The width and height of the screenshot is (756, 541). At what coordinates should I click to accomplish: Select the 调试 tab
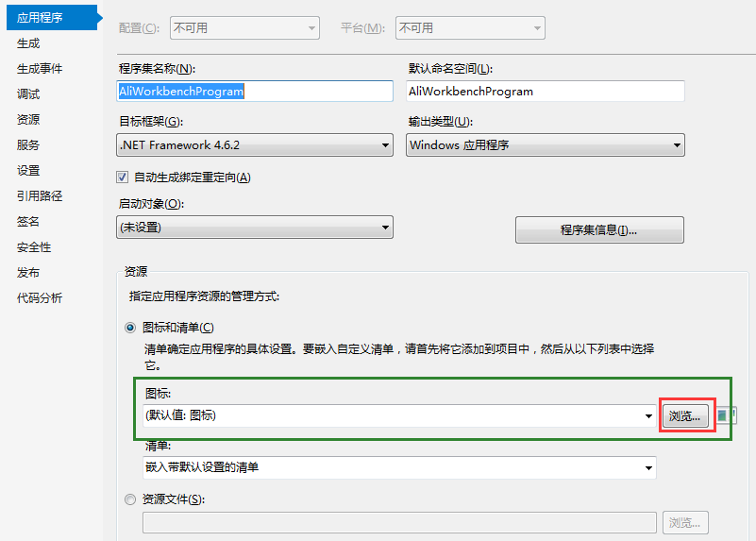click(x=28, y=94)
